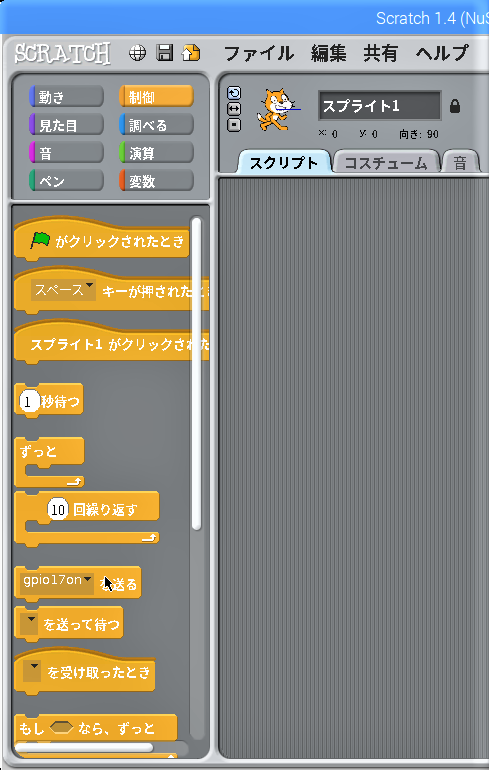The height and width of the screenshot is (770, 489).
Task: Click the スプライト1 name field
Action: click(x=380, y=106)
